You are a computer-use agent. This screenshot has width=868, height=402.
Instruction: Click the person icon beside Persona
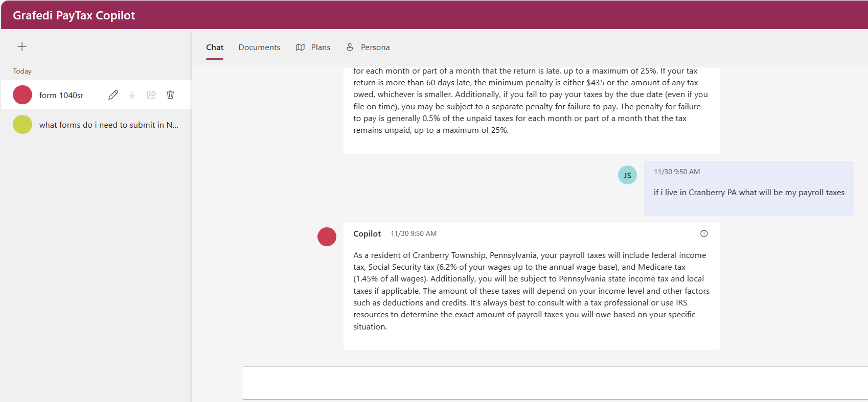click(x=350, y=47)
